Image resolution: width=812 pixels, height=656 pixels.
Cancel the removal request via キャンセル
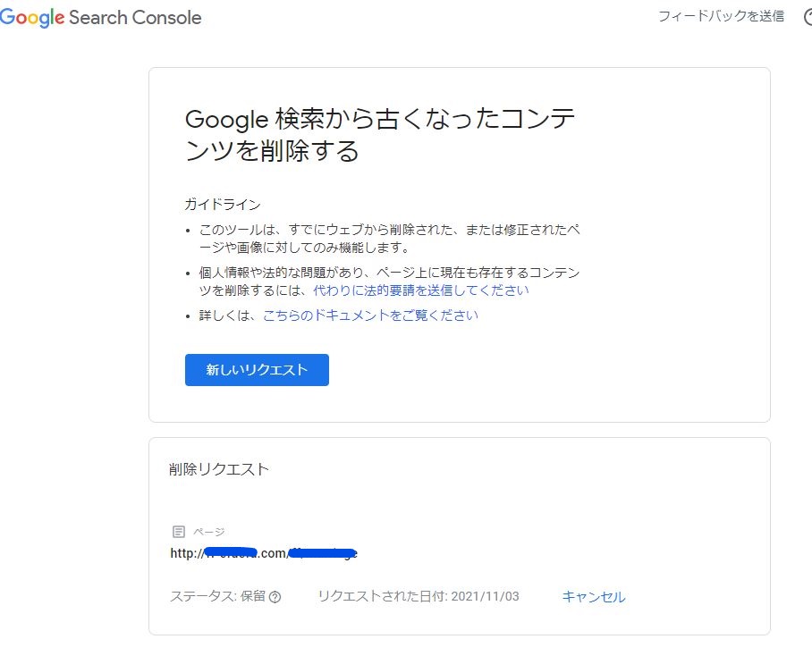pyautogui.click(x=593, y=597)
